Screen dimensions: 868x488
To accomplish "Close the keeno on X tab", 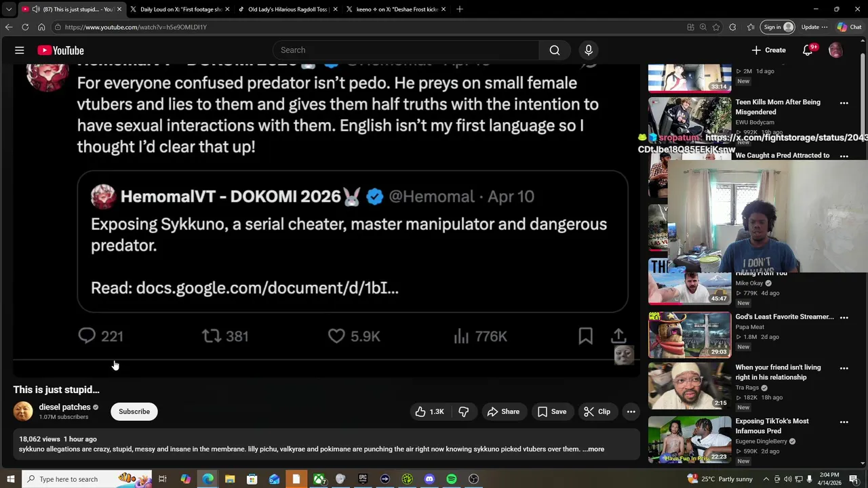I will tap(443, 9).
